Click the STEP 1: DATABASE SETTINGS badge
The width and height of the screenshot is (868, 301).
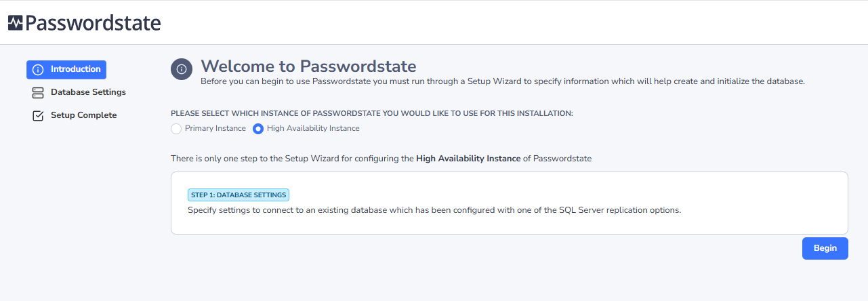pos(239,195)
